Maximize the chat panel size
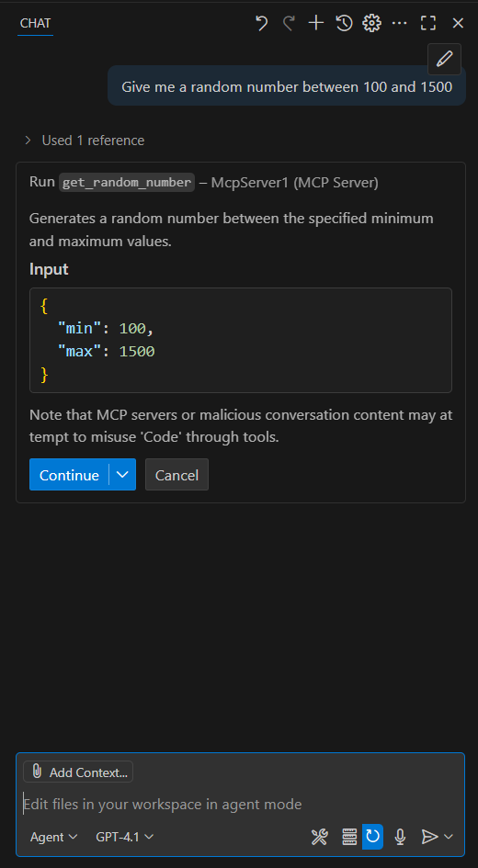478x868 pixels. [428, 23]
